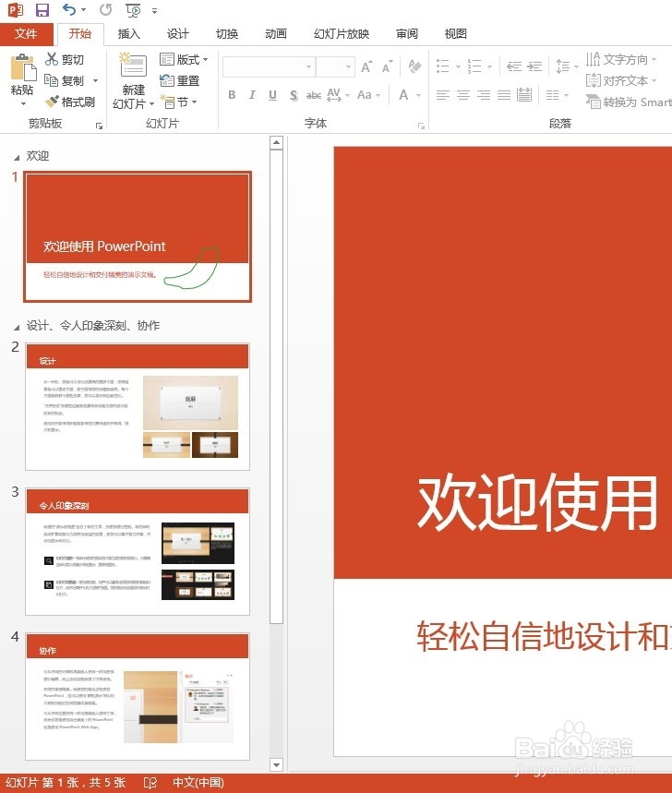Click the columns icon in paragraph group
Viewport: 672px width, 793px height.
pos(553,95)
